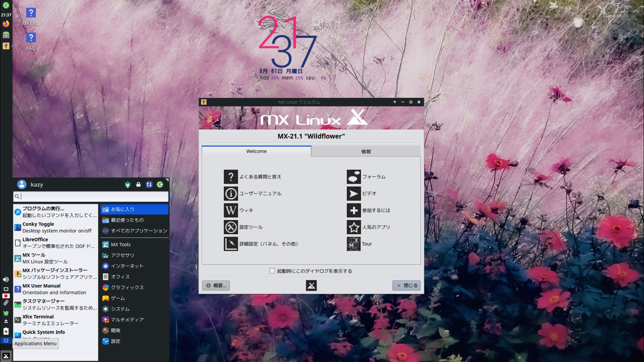Launch Firefox from the left panel
The image size is (644, 362).
click(x=6, y=24)
